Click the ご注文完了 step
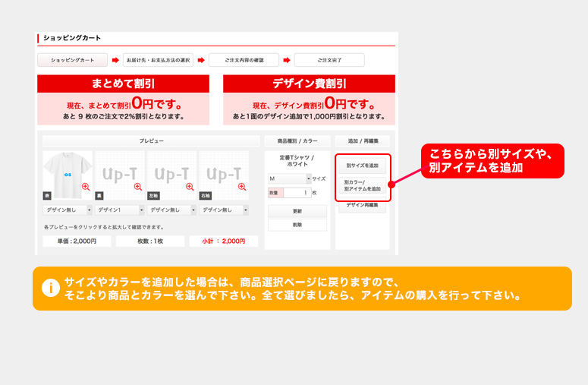 pos(329,60)
